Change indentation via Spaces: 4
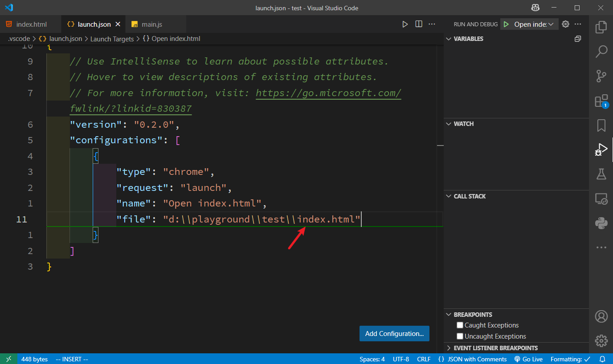 (x=372, y=359)
